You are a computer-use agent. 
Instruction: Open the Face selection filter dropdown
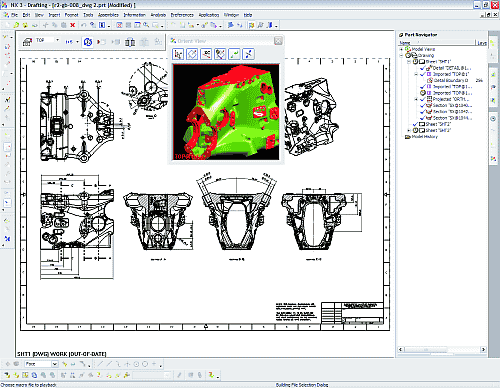point(55,364)
